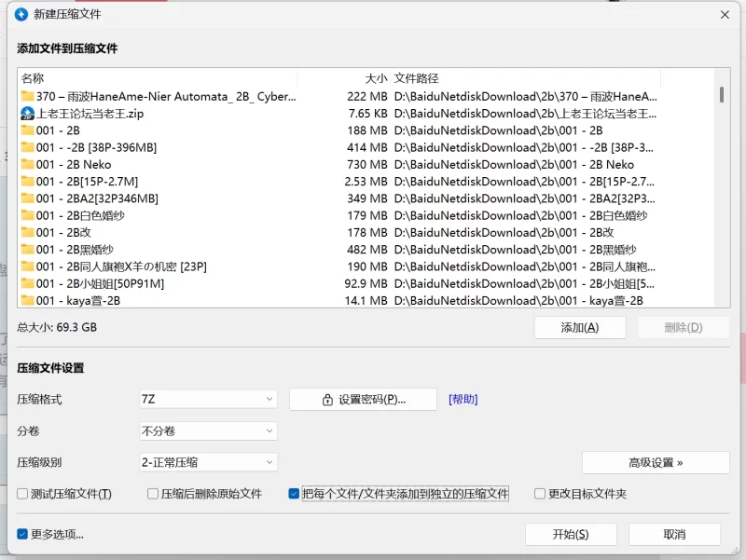The height and width of the screenshot is (560, 746).
Task: Open the 压缩格式 dropdown showing 7Z
Action: coord(208,399)
